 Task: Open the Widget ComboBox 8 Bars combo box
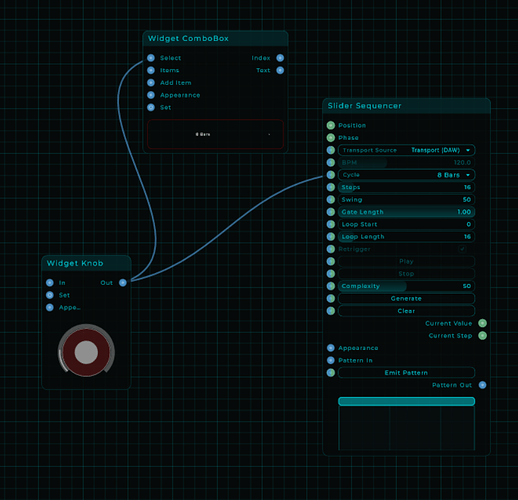coord(215,134)
